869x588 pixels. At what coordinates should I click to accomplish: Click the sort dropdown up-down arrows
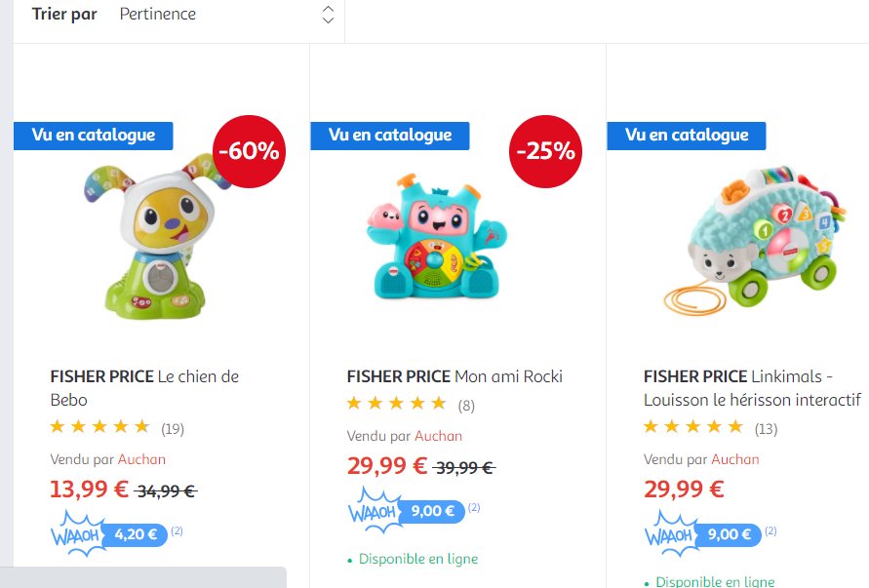pyautogui.click(x=328, y=15)
